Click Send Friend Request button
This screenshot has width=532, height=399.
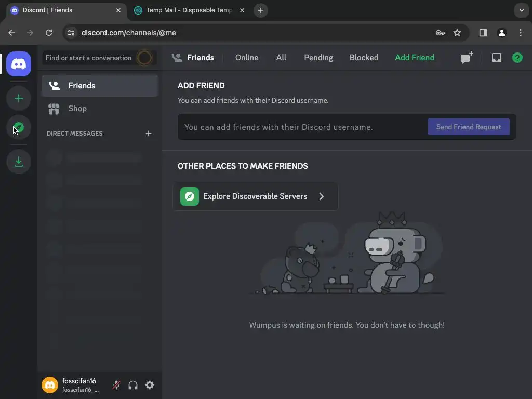(469, 127)
